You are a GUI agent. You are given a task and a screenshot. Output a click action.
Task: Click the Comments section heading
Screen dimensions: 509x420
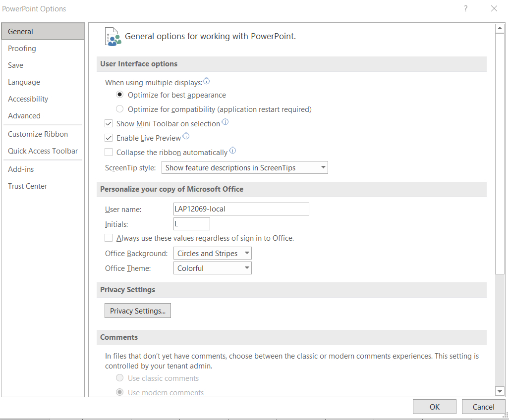pos(119,337)
